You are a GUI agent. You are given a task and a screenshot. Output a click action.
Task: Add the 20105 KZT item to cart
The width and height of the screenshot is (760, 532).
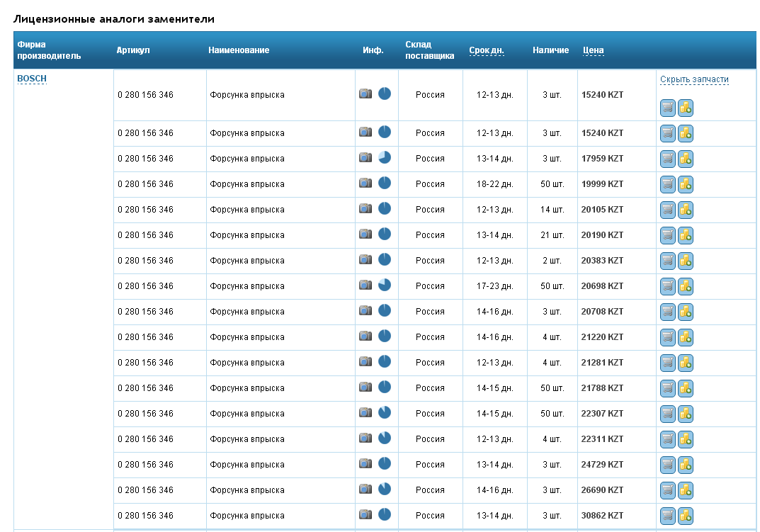pyautogui.click(x=667, y=210)
